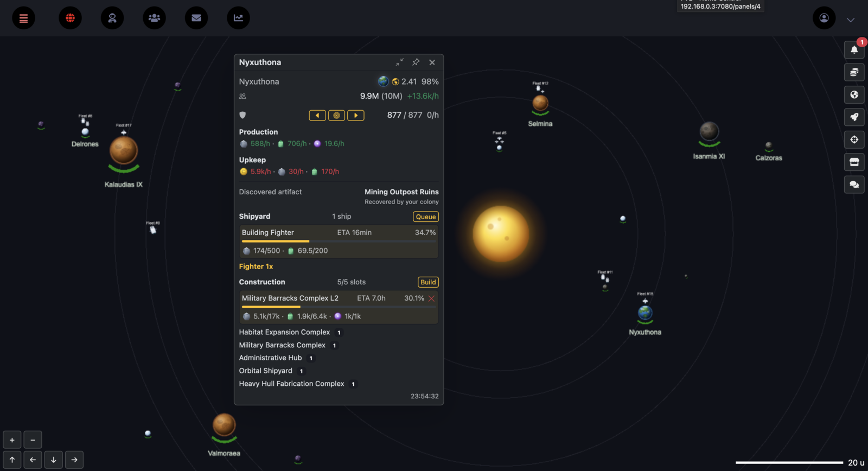Collapse the Nyxuthona panel

[399, 62]
